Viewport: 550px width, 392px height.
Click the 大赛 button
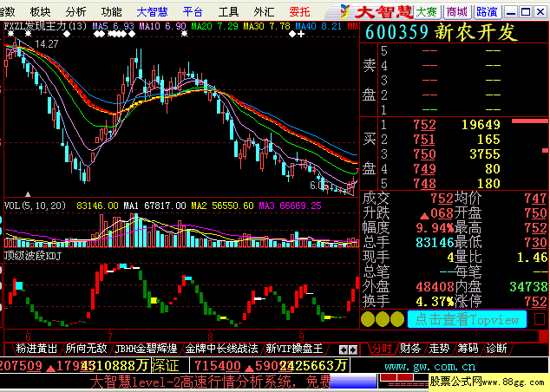click(427, 12)
